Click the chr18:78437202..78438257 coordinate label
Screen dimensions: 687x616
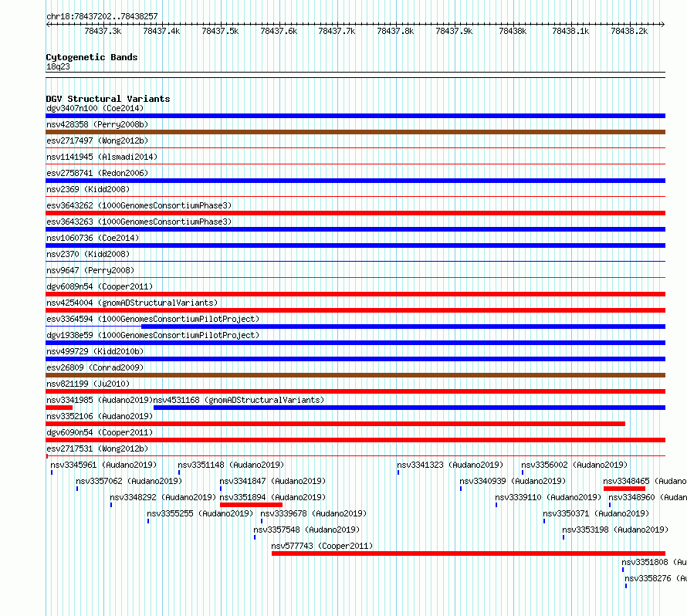(102, 16)
